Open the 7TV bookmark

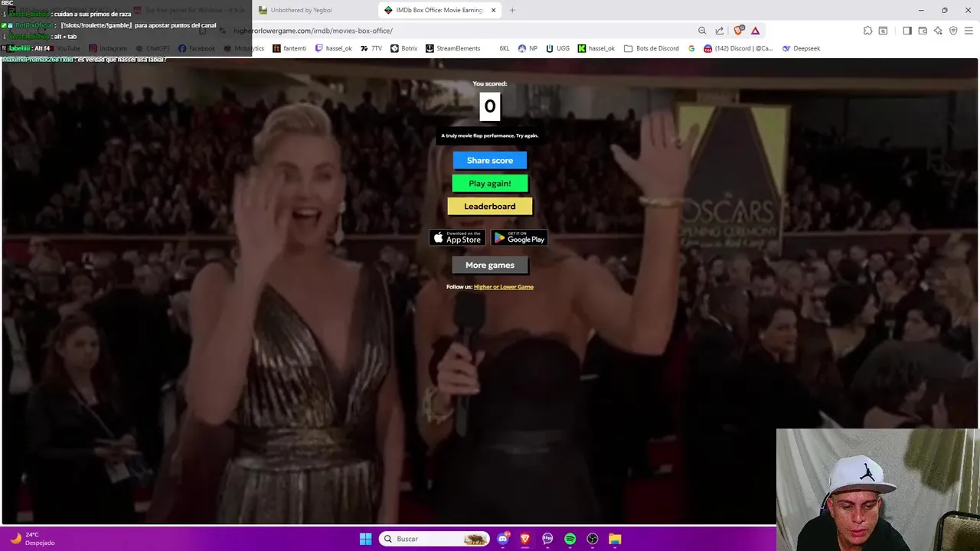tap(371, 48)
